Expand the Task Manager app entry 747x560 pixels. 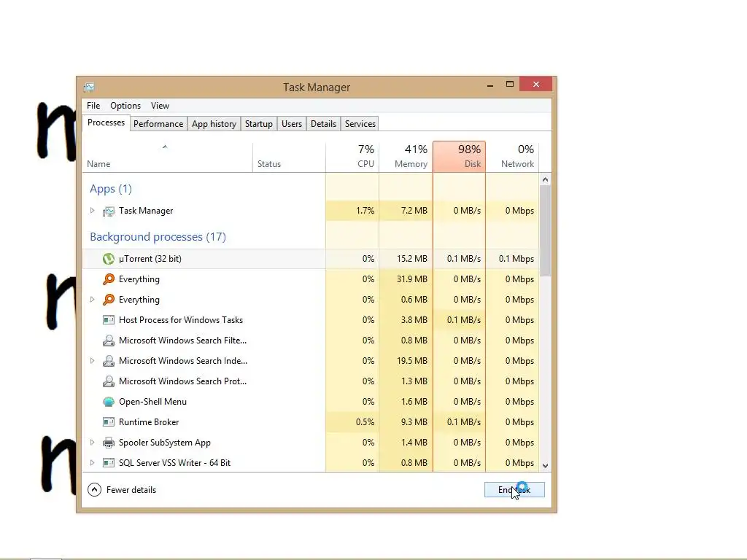tap(92, 211)
